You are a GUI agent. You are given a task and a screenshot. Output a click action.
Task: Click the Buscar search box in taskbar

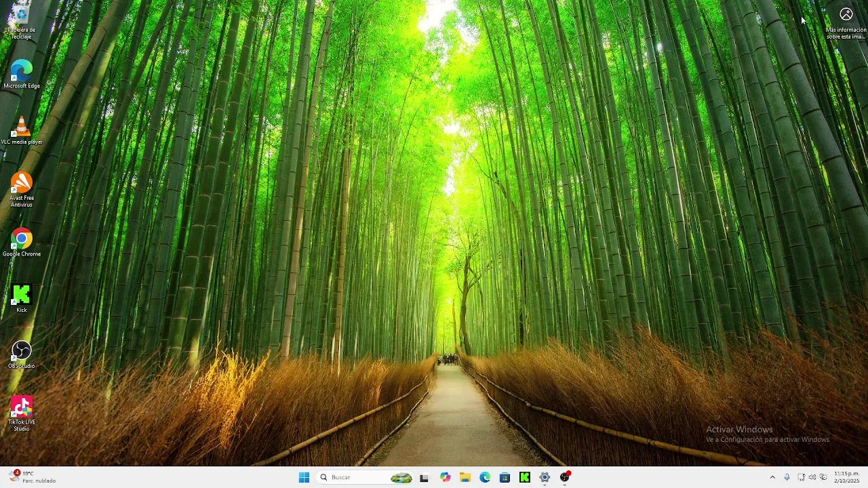366,477
